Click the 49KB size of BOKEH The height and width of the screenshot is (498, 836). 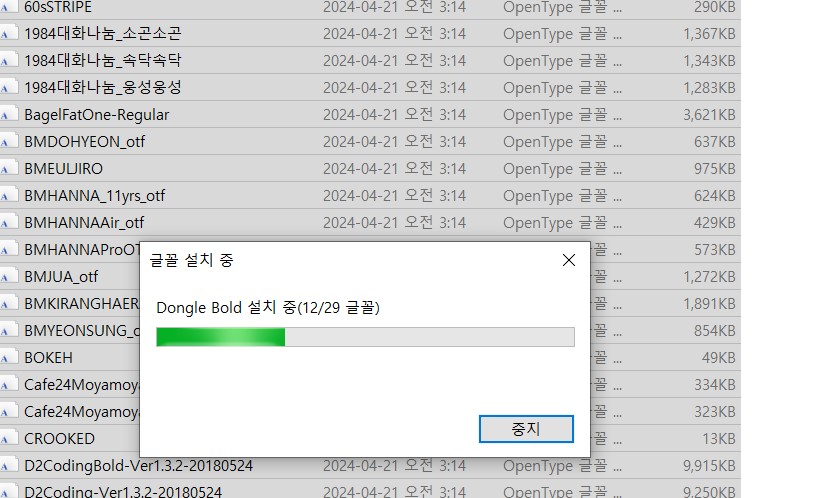(x=719, y=358)
